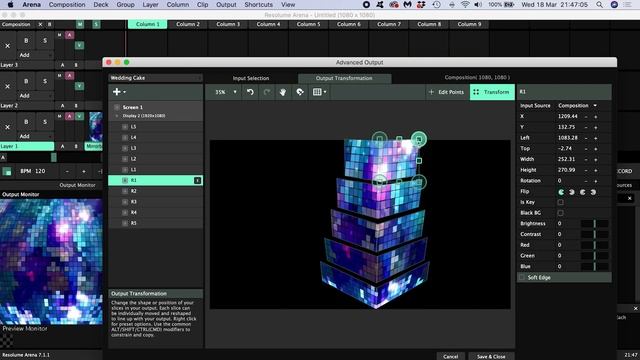Image resolution: width=640 pixels, height=360 pixels.
Task: Toggle visibility of slice R5
Action: click(x=125, y=223)
